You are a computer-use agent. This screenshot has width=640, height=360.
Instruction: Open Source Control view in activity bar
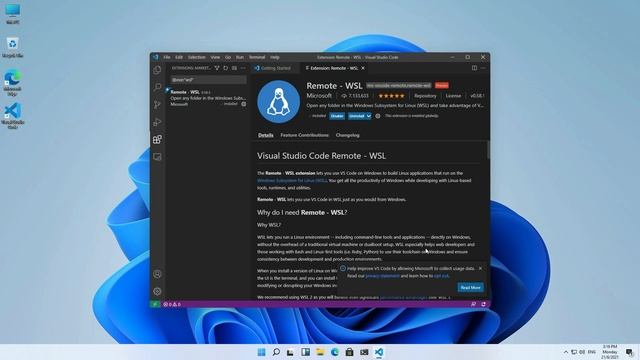pyautogui.click(x=157, y=105)
